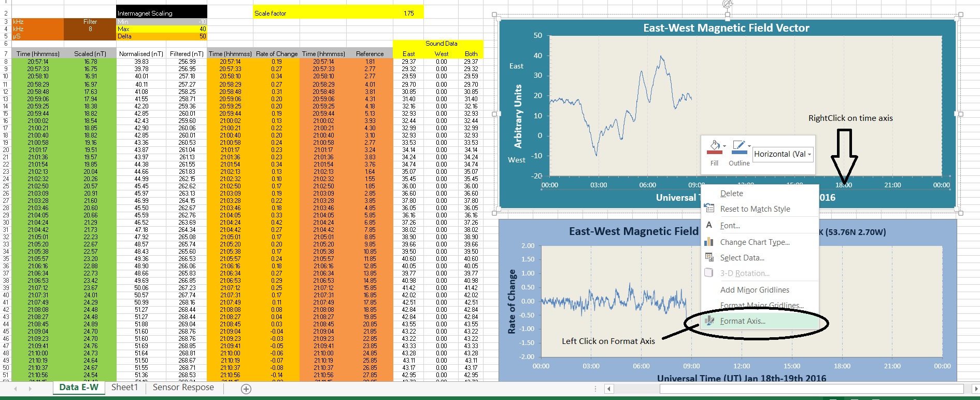Select the Sound Data header cell
Viewport: 980px width, 400px height.
click(438, 44)
